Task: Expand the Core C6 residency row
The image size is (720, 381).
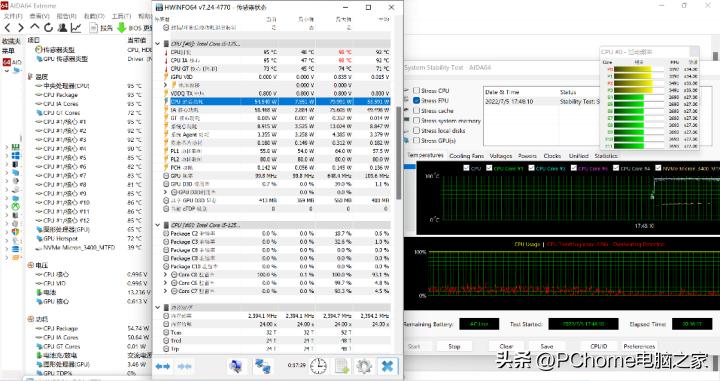Action: pos(166,283)
